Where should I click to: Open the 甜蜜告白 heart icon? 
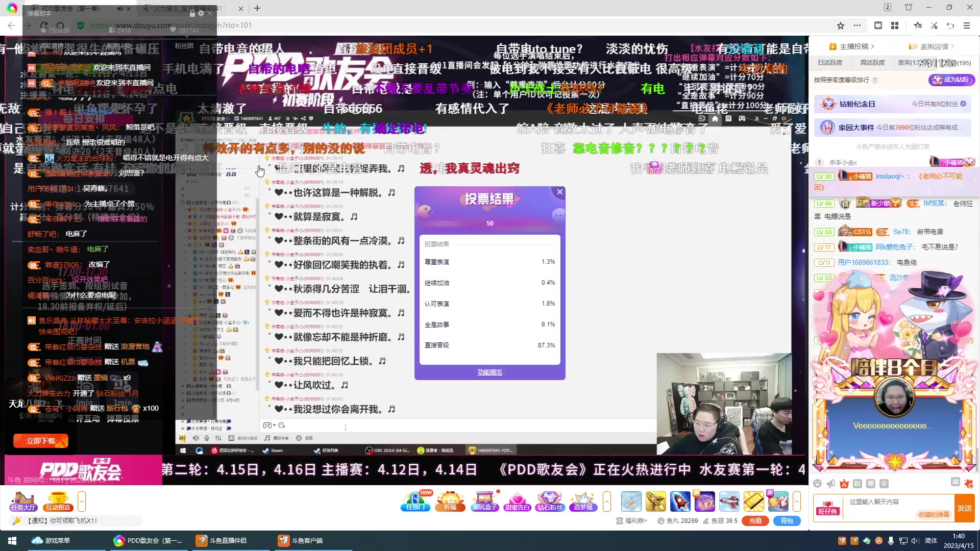[517, 501]
